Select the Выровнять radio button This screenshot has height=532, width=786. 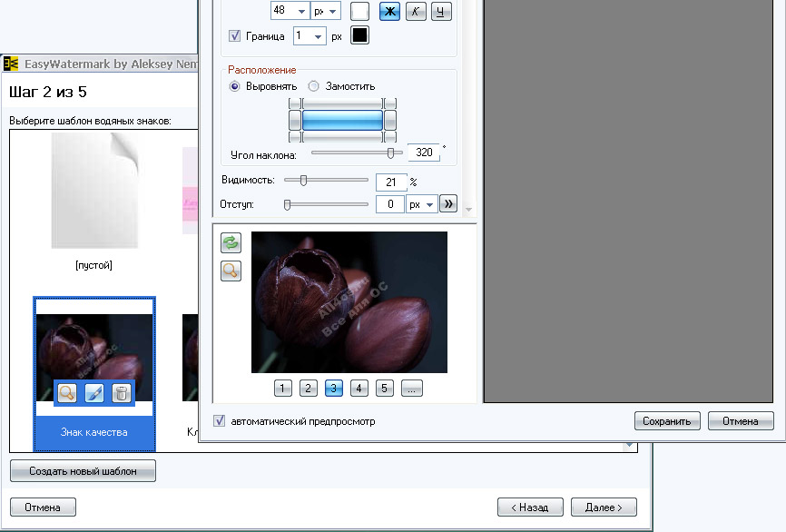tap(234, 86)
